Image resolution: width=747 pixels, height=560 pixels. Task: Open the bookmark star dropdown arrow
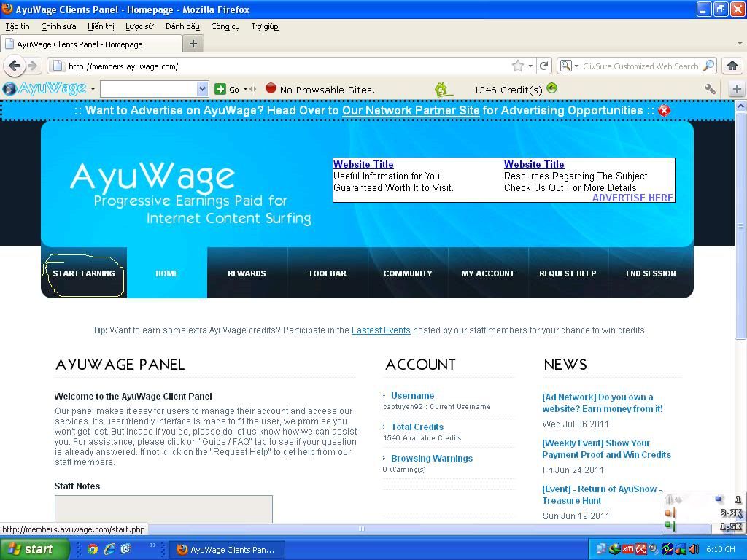[x=530, y=66]
